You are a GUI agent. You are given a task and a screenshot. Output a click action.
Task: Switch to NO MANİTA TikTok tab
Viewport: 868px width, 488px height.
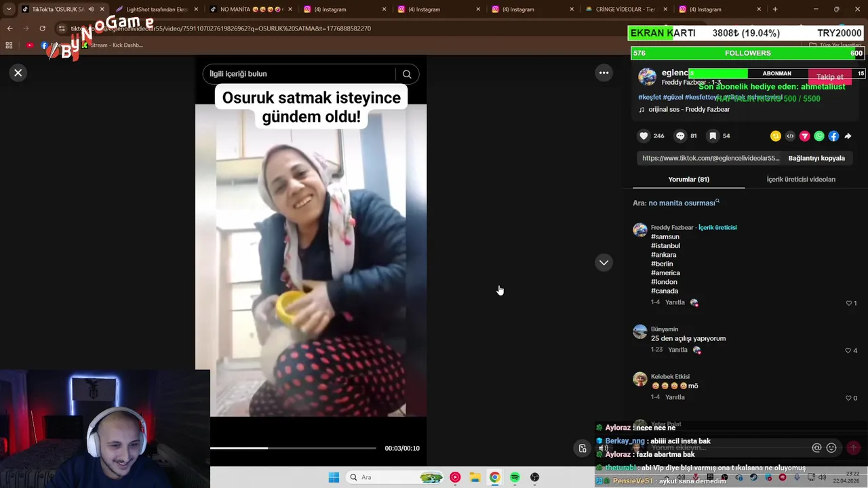point(249,9)
